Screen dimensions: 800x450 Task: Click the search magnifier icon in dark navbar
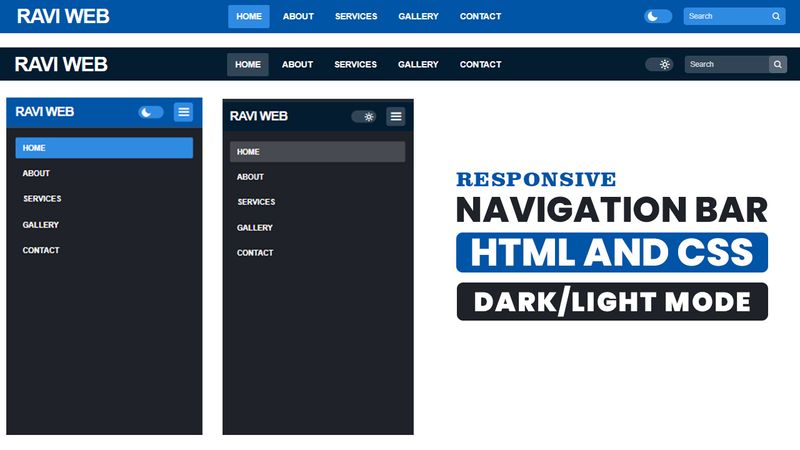click(777, 64)
